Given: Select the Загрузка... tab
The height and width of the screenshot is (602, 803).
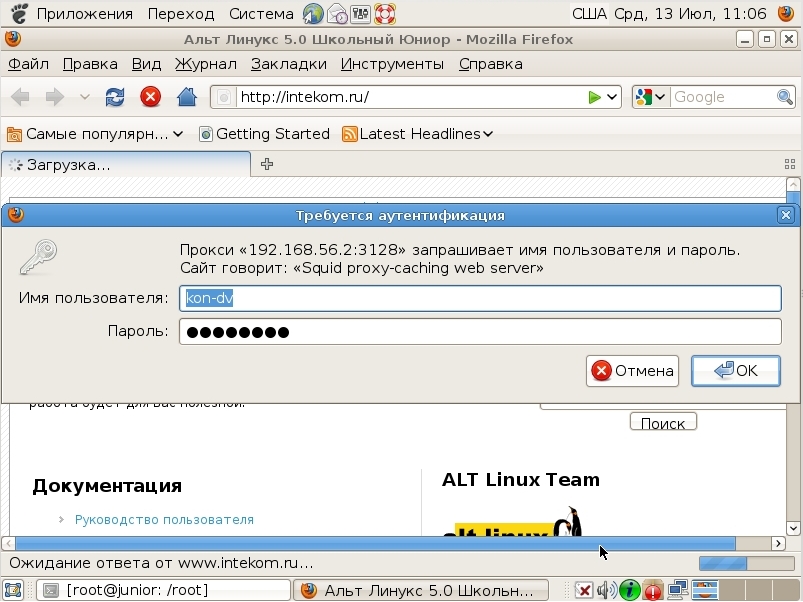Looking at the screenshot, I should [126, 164].
